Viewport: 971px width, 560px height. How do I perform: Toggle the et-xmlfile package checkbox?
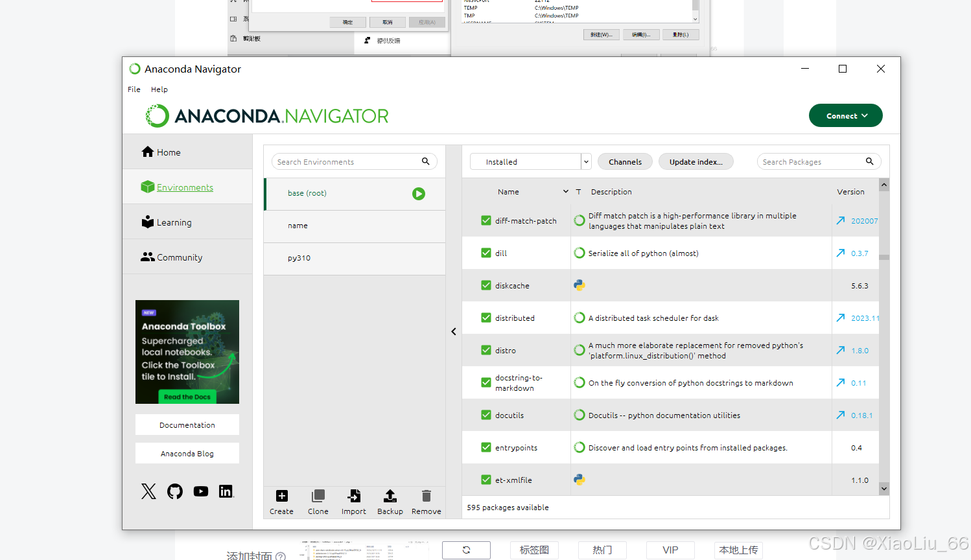(x=486, y=480)
